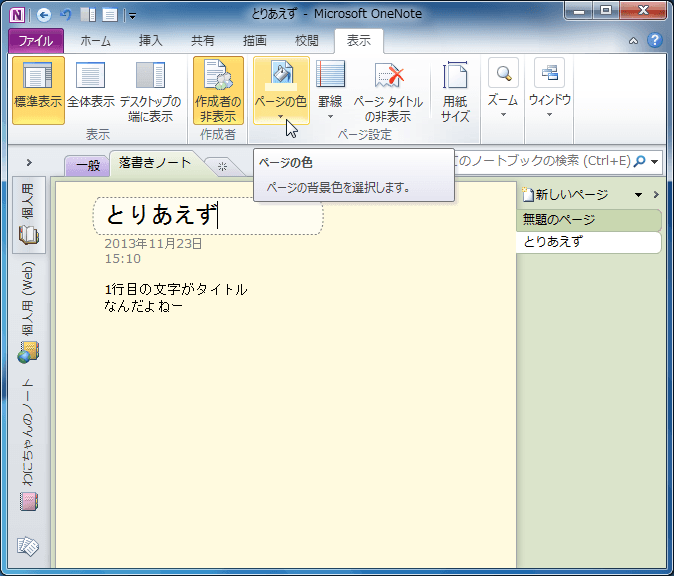Open the 罫線 rule lines dropdown
The width and height of the screenshot is (674, 576).
(x=330, y=91)
